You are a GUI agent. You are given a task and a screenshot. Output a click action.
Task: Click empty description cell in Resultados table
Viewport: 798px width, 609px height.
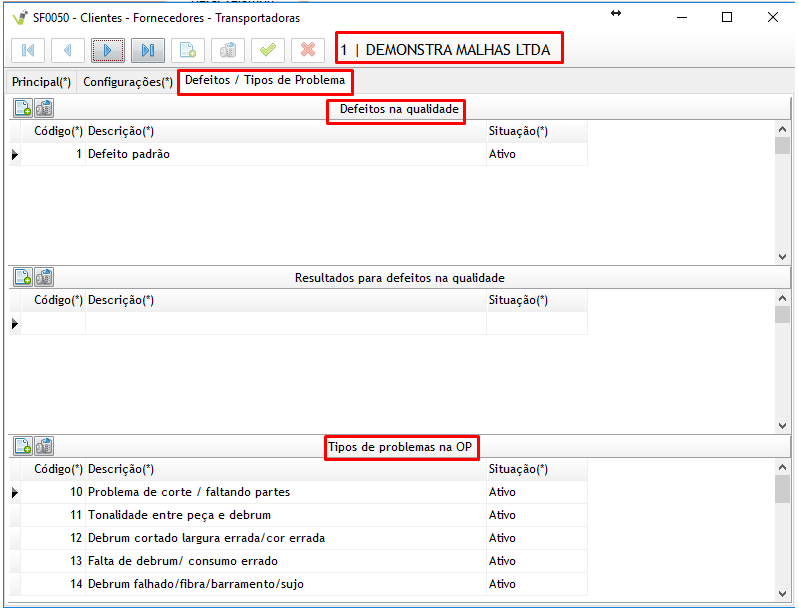pyautogui.click(x=286, y=323)
